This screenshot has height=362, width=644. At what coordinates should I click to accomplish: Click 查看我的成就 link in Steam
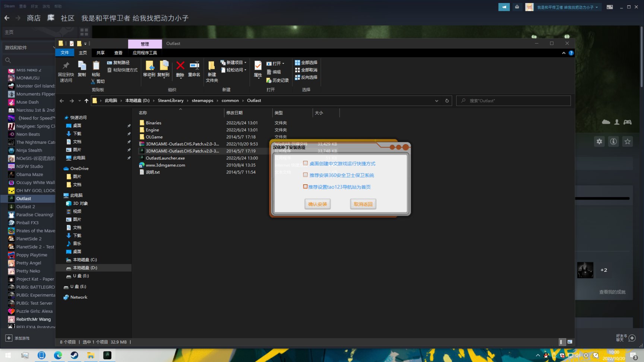pyautogui.click(x=612, y=292)
